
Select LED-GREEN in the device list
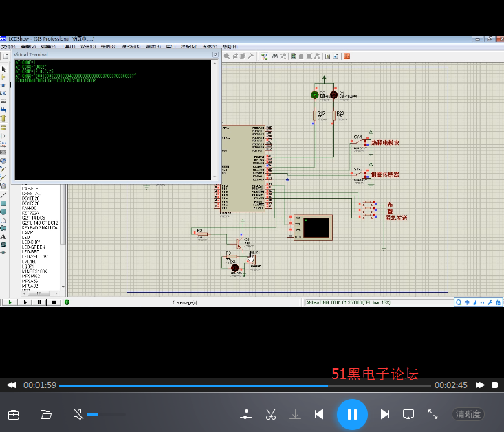[34, 247]
